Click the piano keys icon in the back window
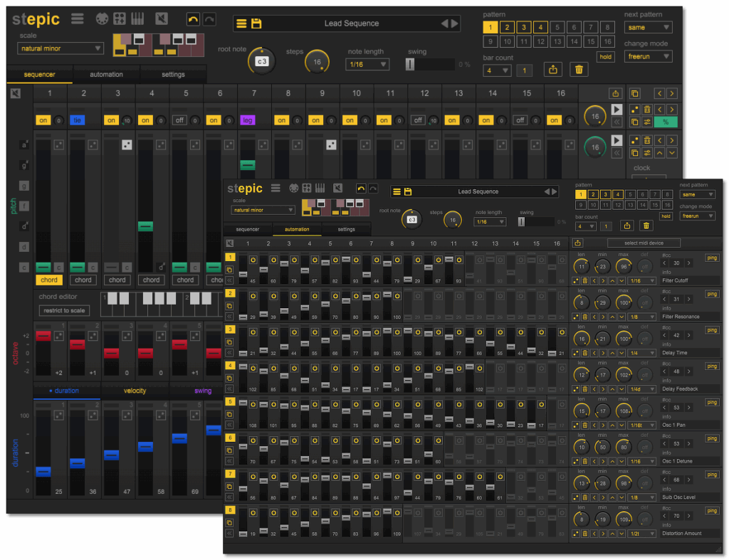Viewport: 729px width, 560px height. [x=137, y=19]
